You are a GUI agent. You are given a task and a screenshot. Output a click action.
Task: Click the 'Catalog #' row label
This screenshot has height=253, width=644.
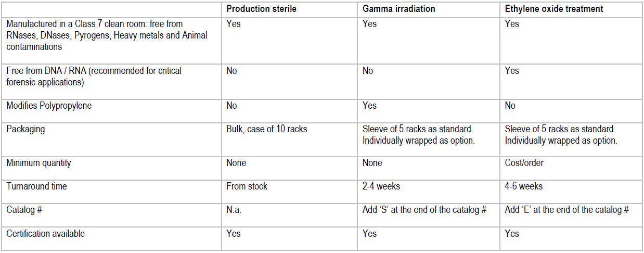click(x=23, y=210)
